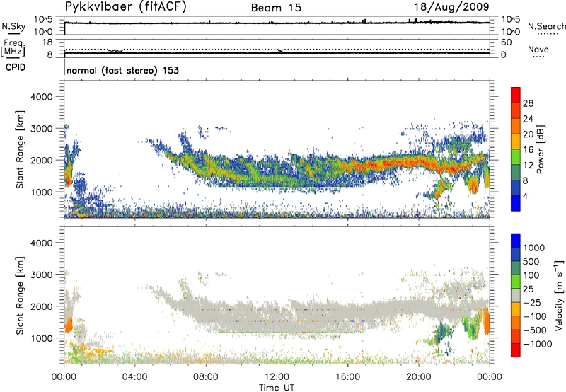This screenshot has height=392, width=566.
Task: Click the 20 dB label on the power colorbar
Action: (528, 134)
